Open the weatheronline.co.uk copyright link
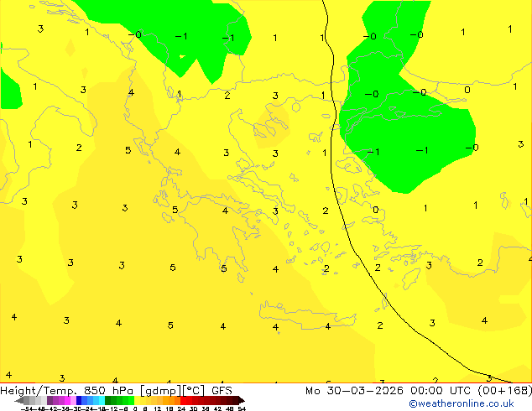Viewport: 532px width, 411px height. pos(461,403)
